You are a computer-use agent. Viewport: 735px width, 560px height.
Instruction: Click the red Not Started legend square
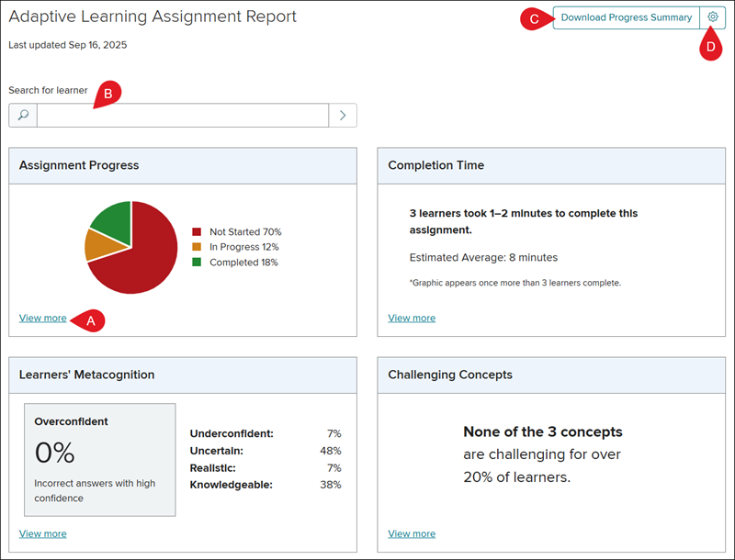(197, 231)
